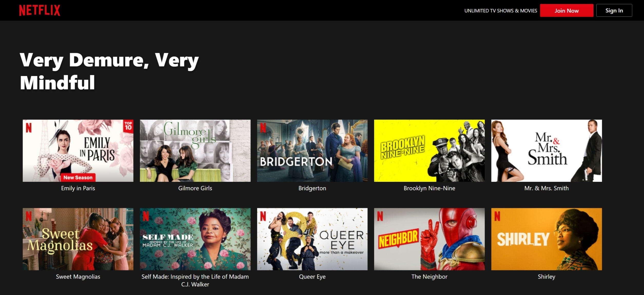This screenshot has height=295, width=644.
Task: Click the 'Unlimited TV Shows & Movies' text
Action: click(501, 11)
